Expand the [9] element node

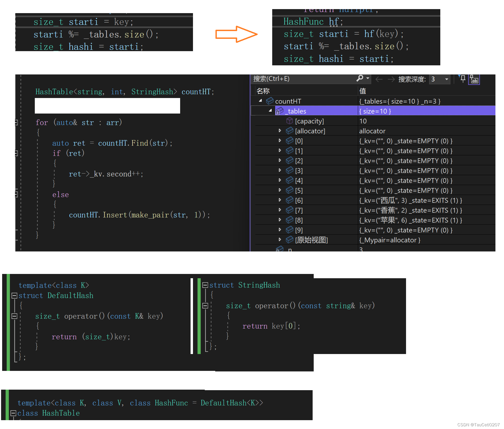tap(280, 229)
